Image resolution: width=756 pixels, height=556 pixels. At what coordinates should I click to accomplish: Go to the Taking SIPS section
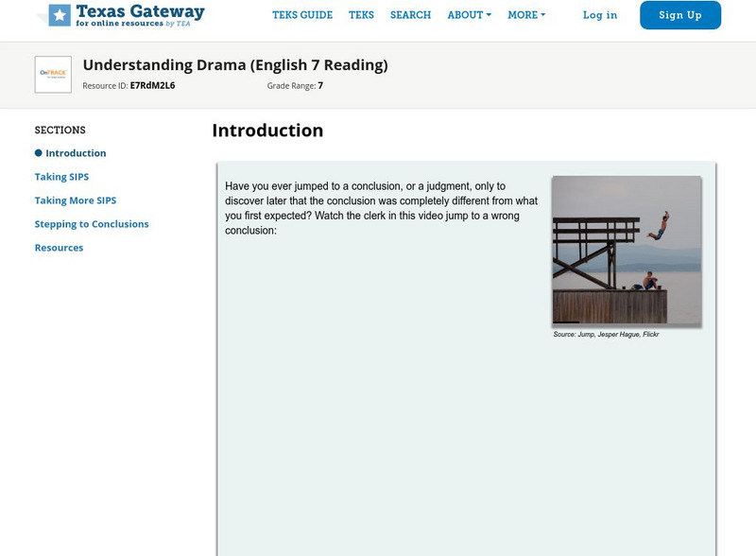click(x=61, y=177)
